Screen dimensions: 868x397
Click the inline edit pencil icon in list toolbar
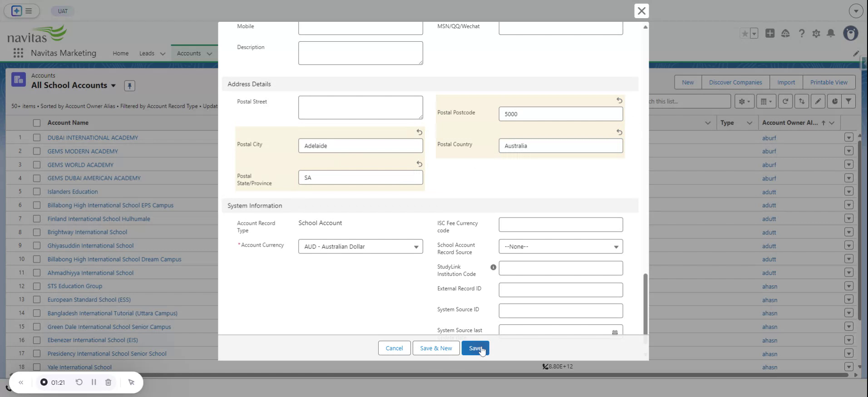coord(818,101)
